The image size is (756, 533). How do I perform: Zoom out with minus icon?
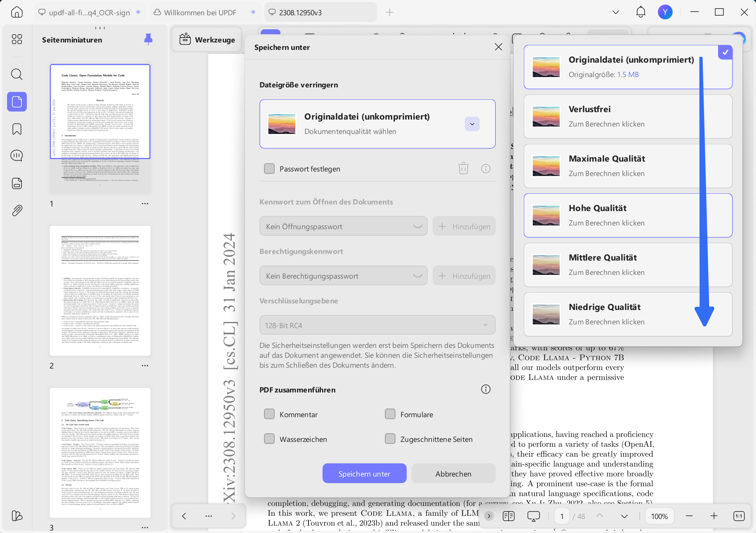point(689,516)
